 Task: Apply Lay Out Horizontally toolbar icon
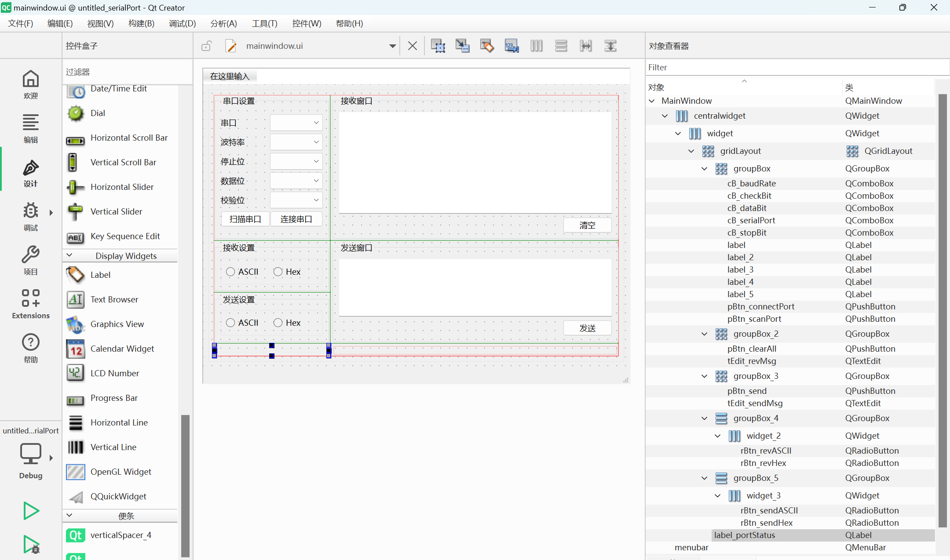tap(536, 46)
